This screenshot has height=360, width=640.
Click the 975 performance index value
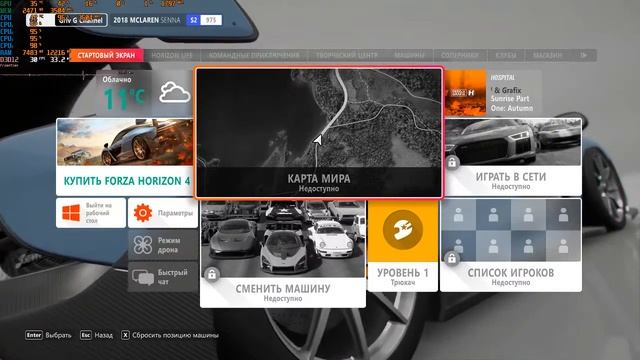(211, 20)
